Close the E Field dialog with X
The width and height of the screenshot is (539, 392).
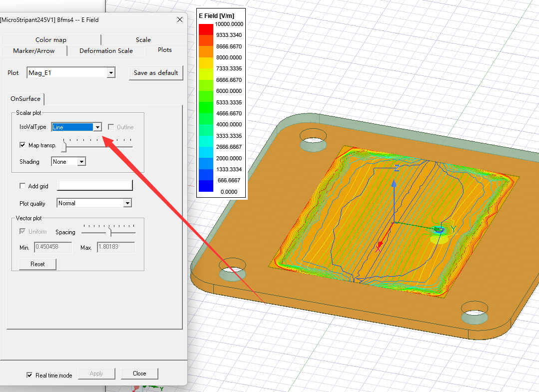click(180, 19)
